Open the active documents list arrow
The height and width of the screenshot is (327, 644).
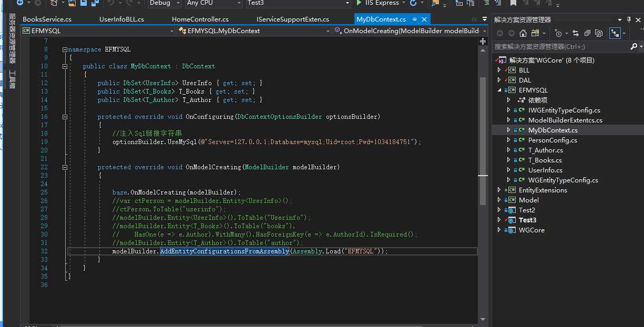(x=484, y=19)
